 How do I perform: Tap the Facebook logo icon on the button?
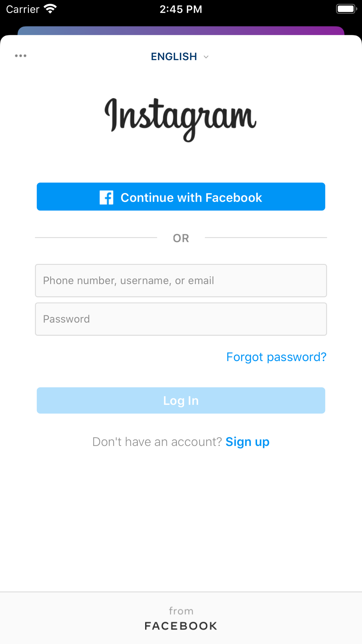(106, 198)
